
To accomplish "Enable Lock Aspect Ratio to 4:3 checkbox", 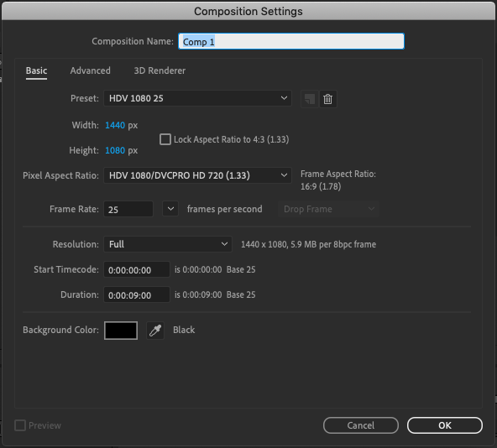I will [165, 139].
